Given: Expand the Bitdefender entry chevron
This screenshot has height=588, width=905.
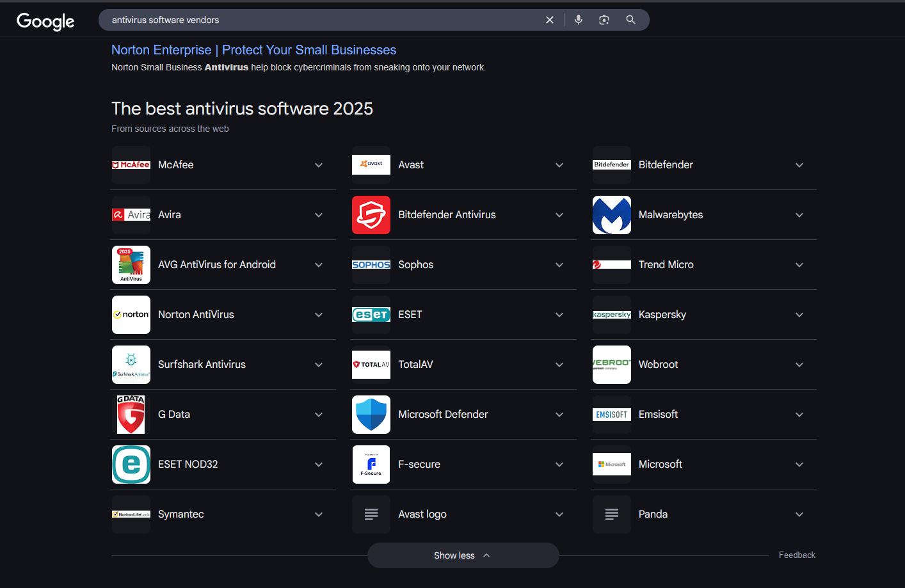Looking at the screenshot, I should click(x=799, y=165).
